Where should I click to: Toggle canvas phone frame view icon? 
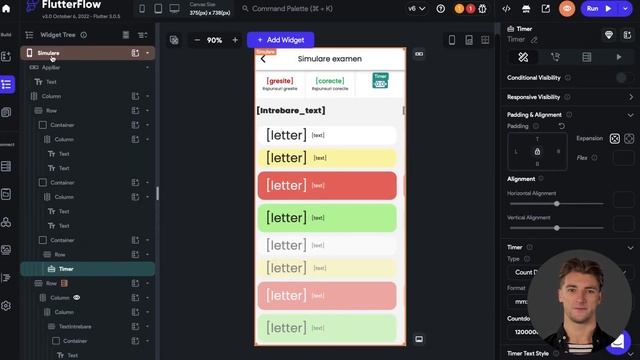pos(452,40)
